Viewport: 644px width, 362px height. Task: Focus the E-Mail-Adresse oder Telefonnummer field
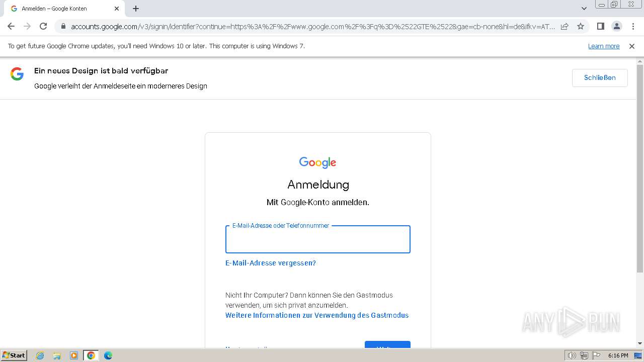pos(318,239)
